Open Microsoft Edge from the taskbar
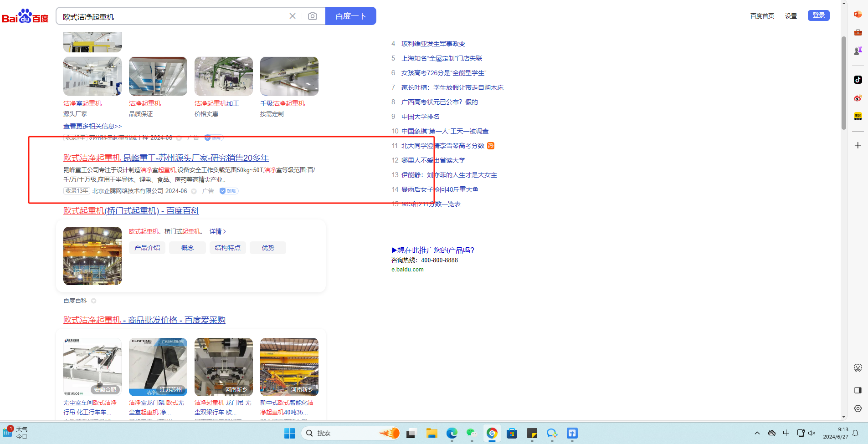 [x=452, y=433]
